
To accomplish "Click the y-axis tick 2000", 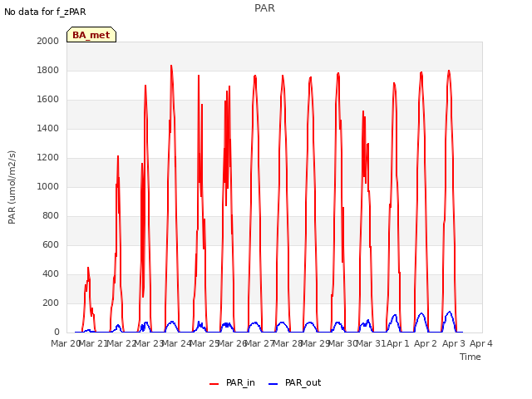I will click(48, 41).
